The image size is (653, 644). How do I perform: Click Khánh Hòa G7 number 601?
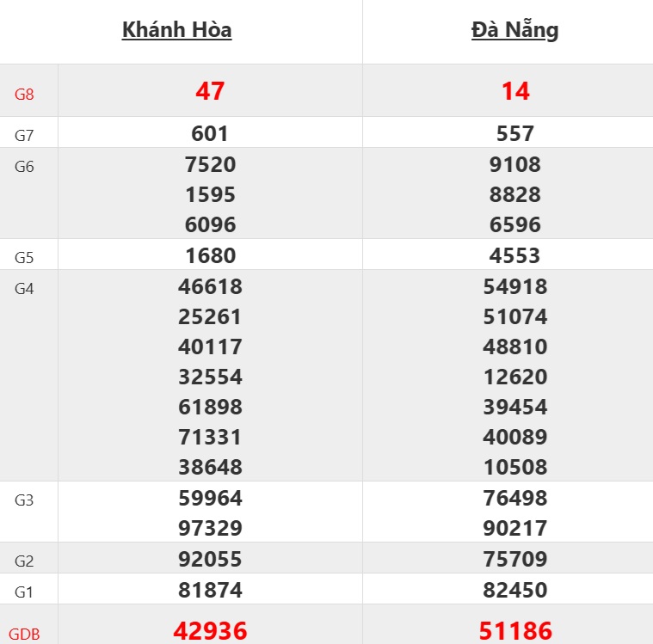[x=210, y=133]
